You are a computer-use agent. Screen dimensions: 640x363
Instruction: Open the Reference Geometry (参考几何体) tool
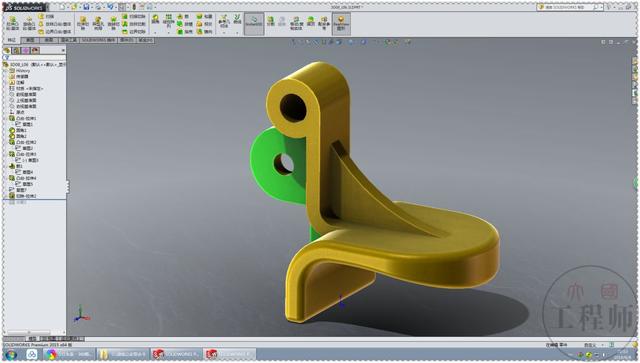(224, 22)
